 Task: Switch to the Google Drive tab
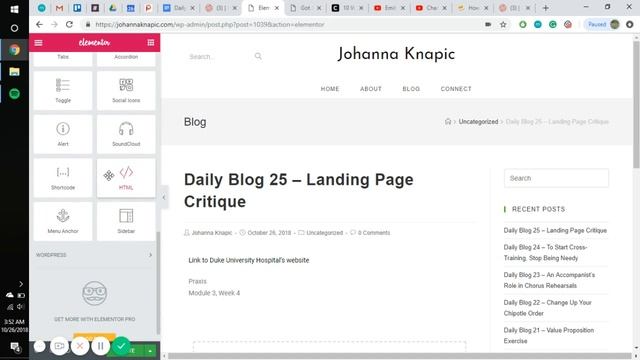point(112,8)
